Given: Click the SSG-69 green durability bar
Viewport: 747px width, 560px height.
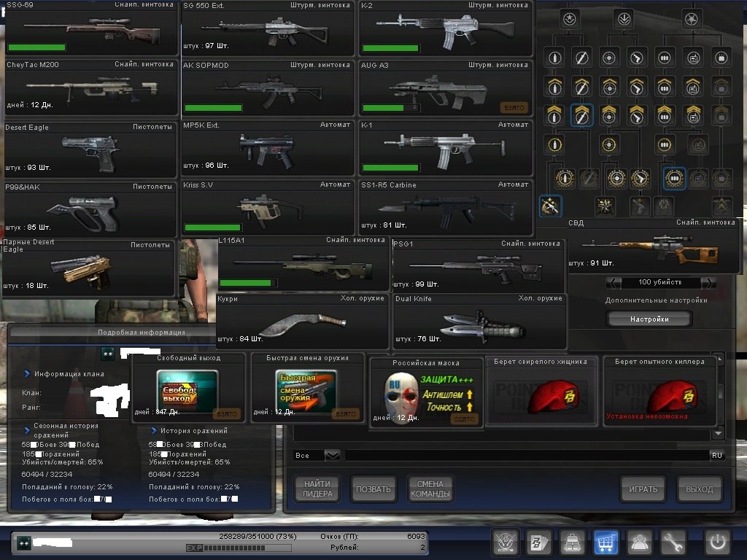Looking at the screenshot, I should pos(36,47).
